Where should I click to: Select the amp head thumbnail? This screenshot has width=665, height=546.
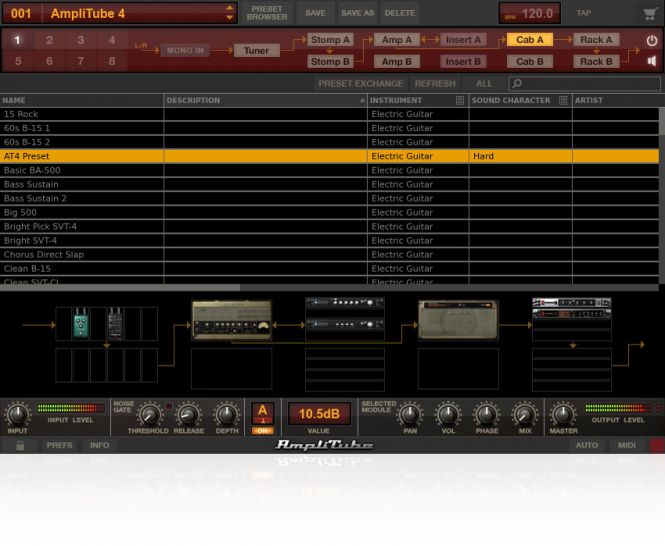pos(232,320)
